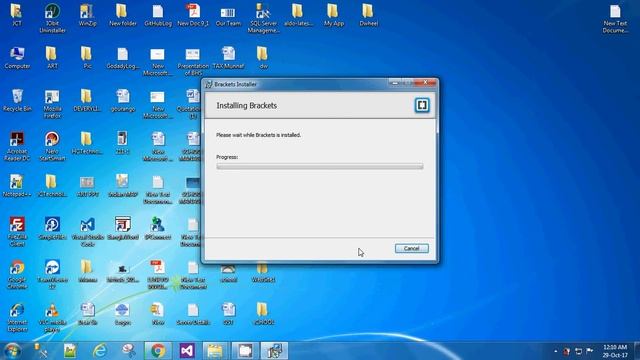Select the Nero StartSmart shortcut
Screen dimensions: 640x360
52,147
